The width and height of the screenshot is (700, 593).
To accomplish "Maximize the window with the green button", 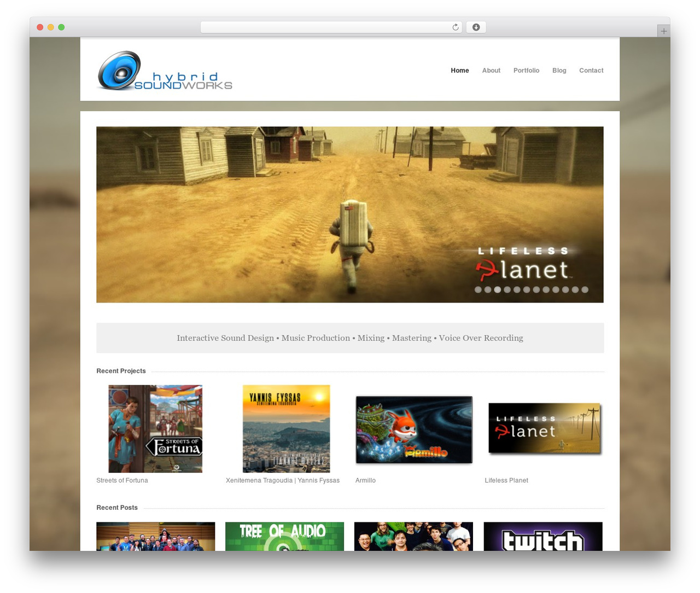I will coord(61,27).
